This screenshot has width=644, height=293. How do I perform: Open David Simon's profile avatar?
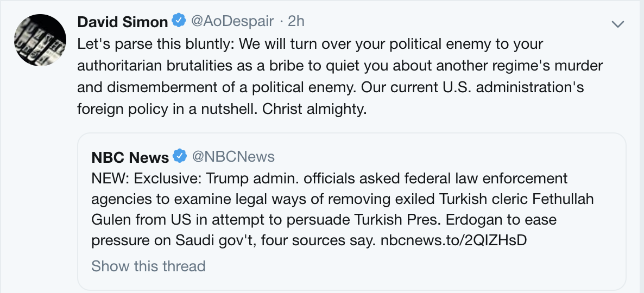[x=39, y=40]
